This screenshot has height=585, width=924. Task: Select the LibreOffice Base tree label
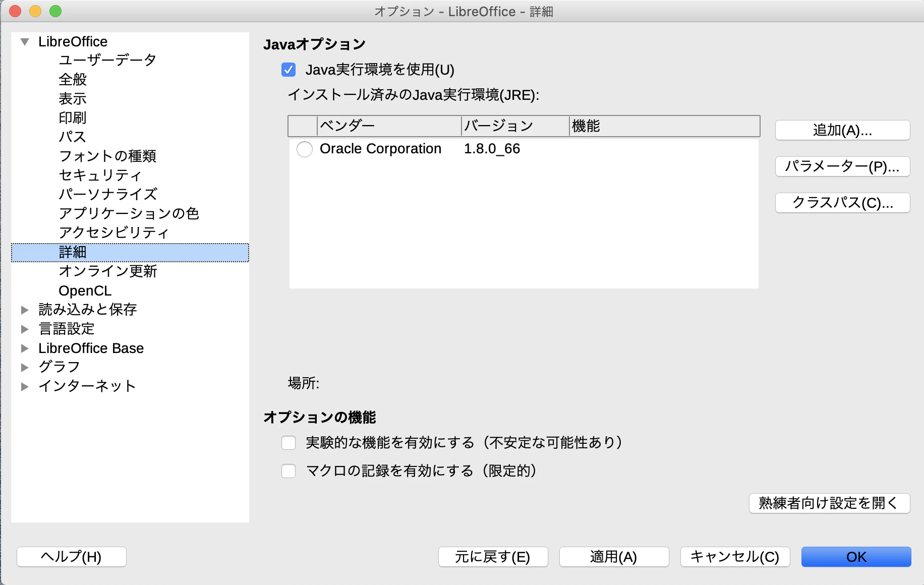point(91,348)
